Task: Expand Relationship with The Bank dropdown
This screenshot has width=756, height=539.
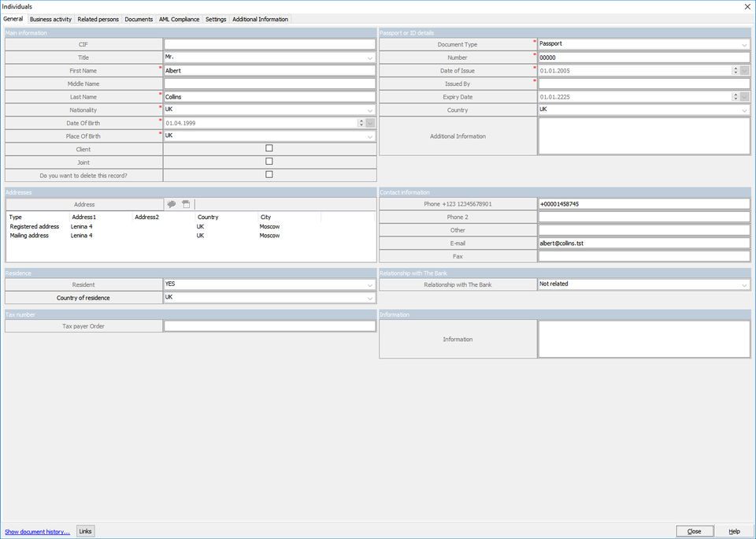Action: coord(744,285)
